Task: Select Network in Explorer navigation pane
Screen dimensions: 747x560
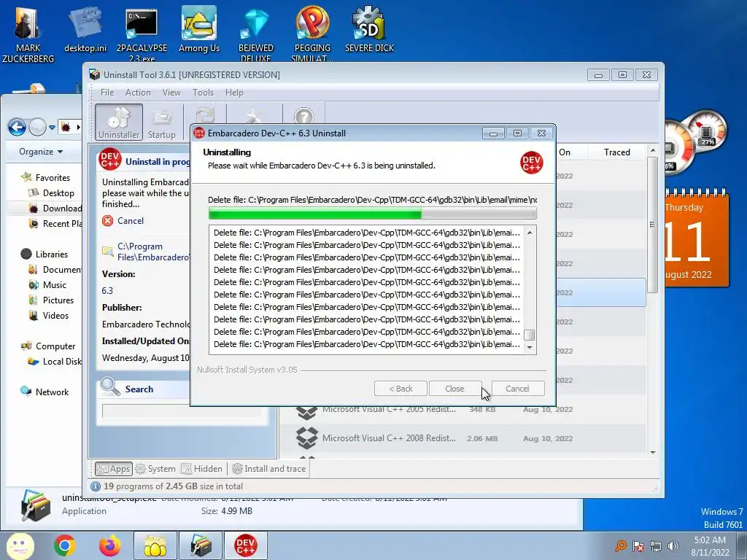Action: (45, 392)
